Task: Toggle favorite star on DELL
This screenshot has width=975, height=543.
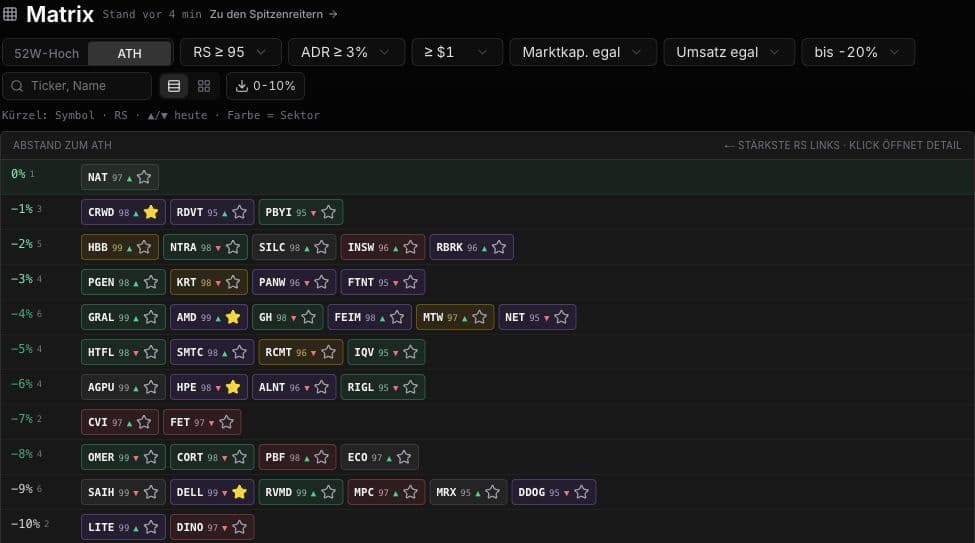Action: click(239, 492)
